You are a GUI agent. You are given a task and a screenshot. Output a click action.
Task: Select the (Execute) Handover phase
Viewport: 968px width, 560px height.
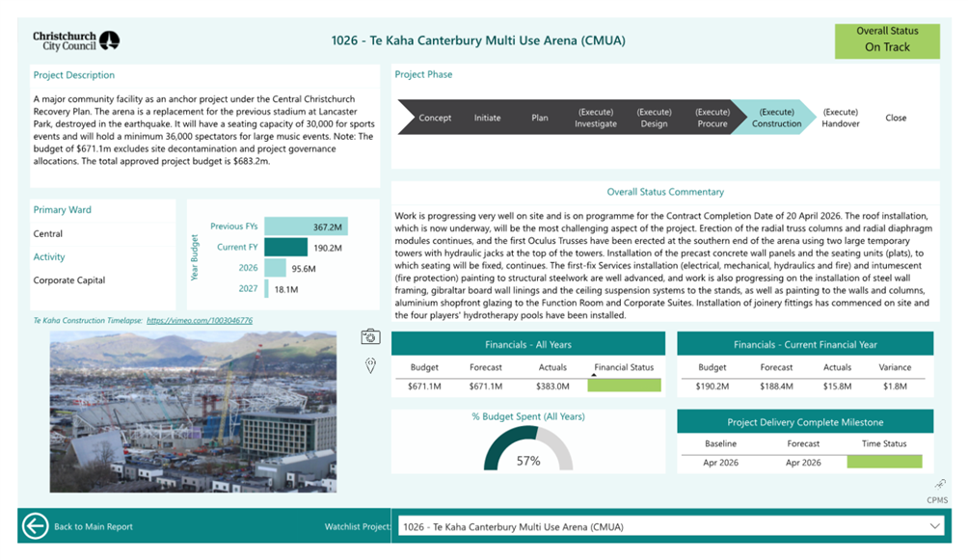(x=840, y=118)
